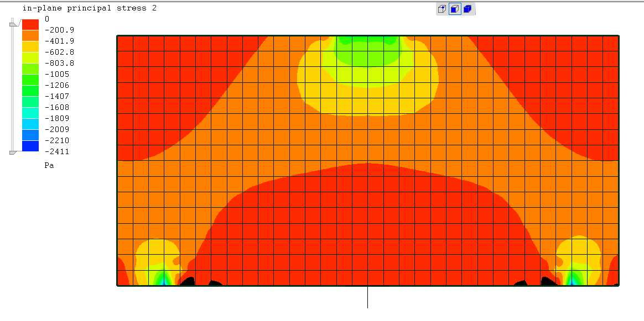This screenshot has height=321, width=644.
Task: Click the cyan legend swatch above -1809
Action: click(30, 113)
